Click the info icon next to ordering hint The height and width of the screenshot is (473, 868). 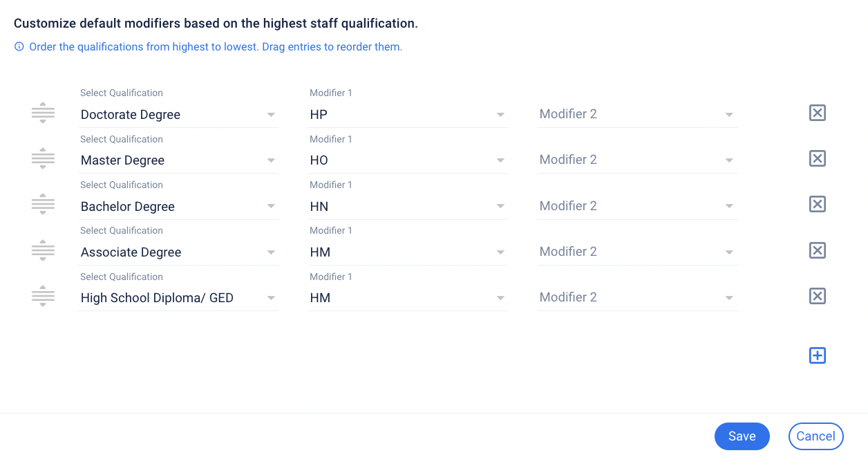coord(19,47)
